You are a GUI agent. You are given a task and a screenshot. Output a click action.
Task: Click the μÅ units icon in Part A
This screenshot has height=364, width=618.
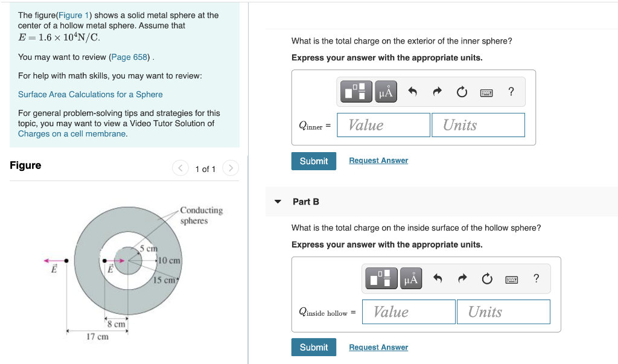coord(386,92)
